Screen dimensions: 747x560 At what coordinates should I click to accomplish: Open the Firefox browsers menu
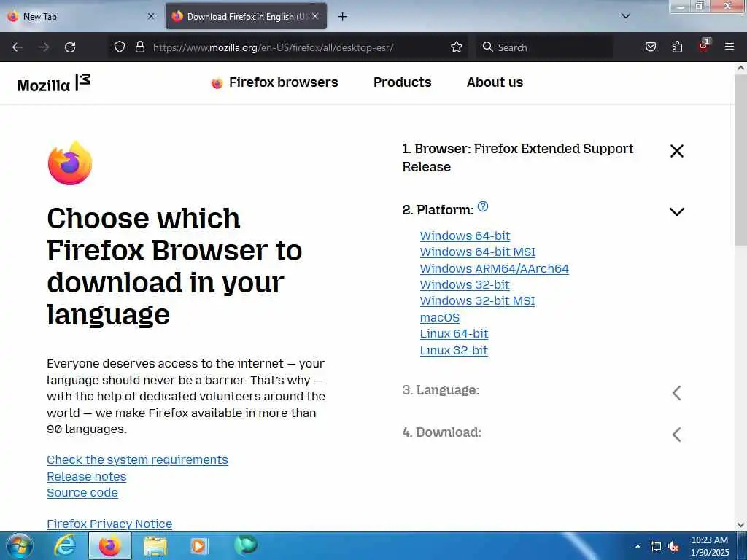point(274,82)
